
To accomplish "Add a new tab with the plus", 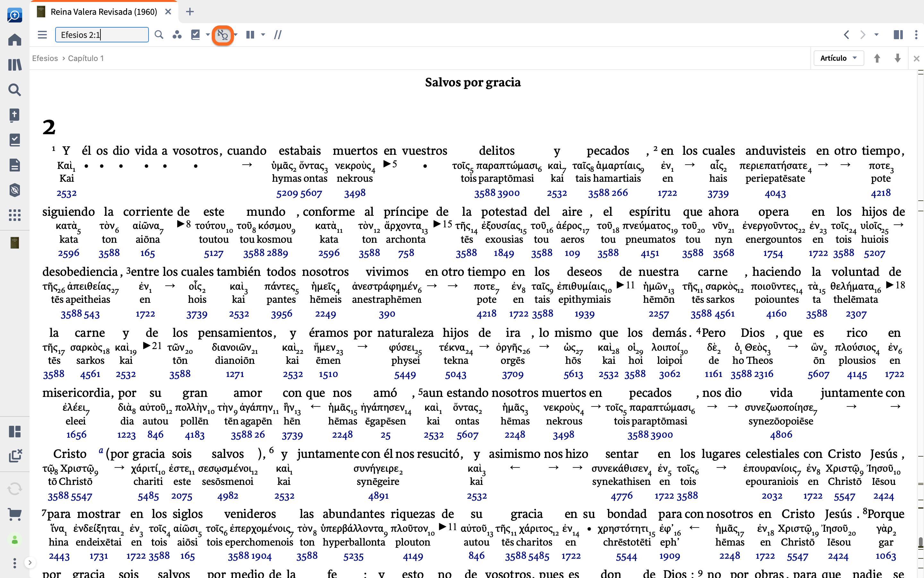I will [x=190, y=12].
